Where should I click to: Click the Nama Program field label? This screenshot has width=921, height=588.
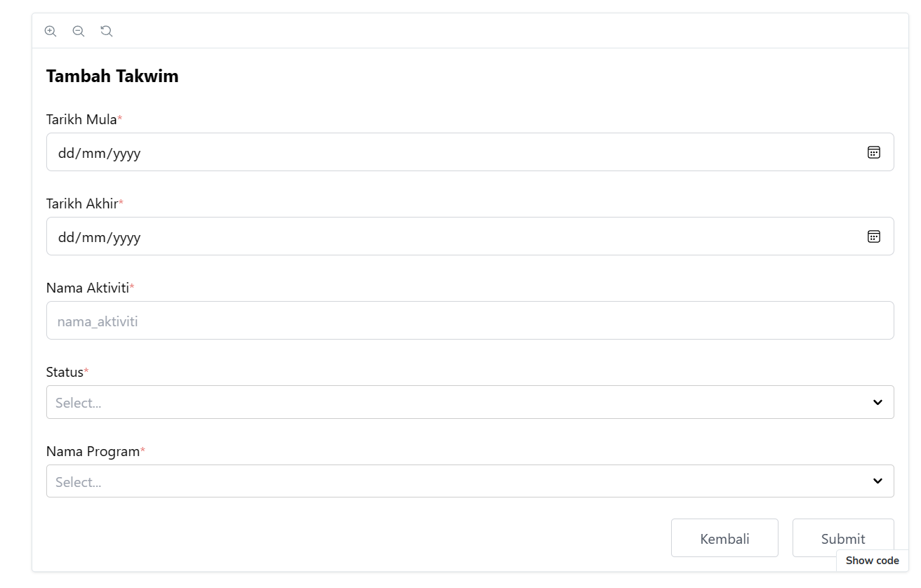(93, 451)
